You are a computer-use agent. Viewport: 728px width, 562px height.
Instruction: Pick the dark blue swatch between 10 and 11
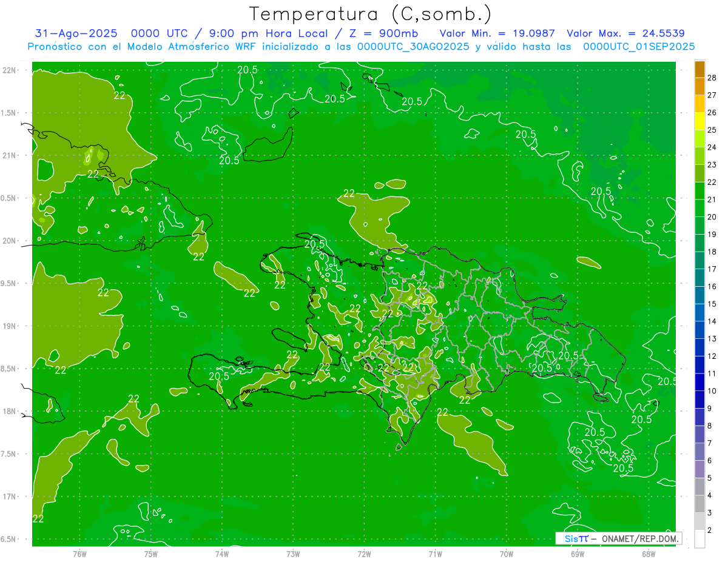[699, 382]
